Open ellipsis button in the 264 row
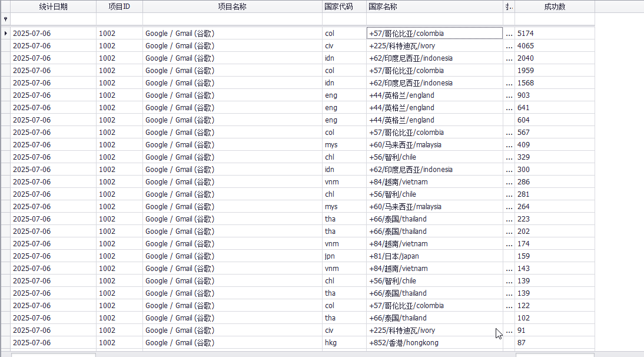 click(x=509, y=207)
